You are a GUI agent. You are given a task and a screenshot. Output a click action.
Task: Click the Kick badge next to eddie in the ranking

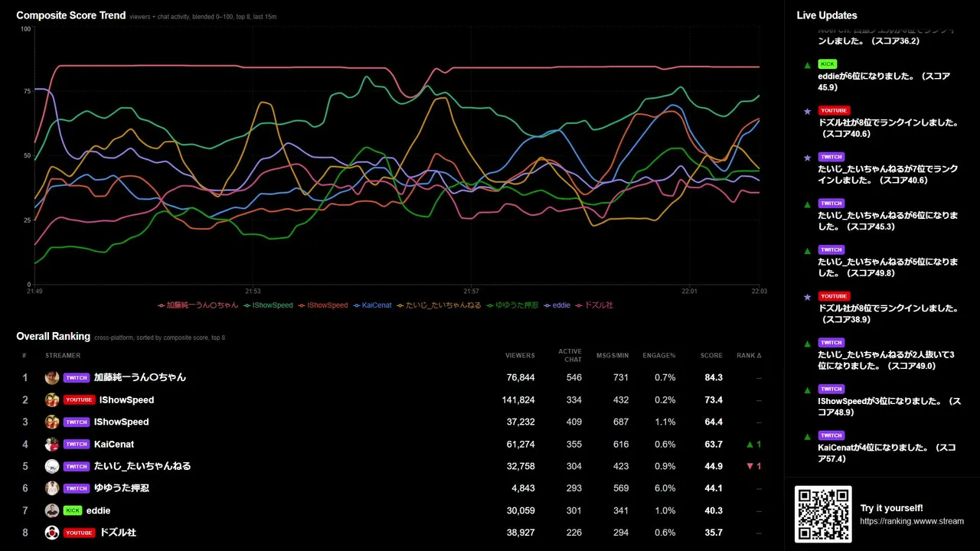tap(73, 510)
